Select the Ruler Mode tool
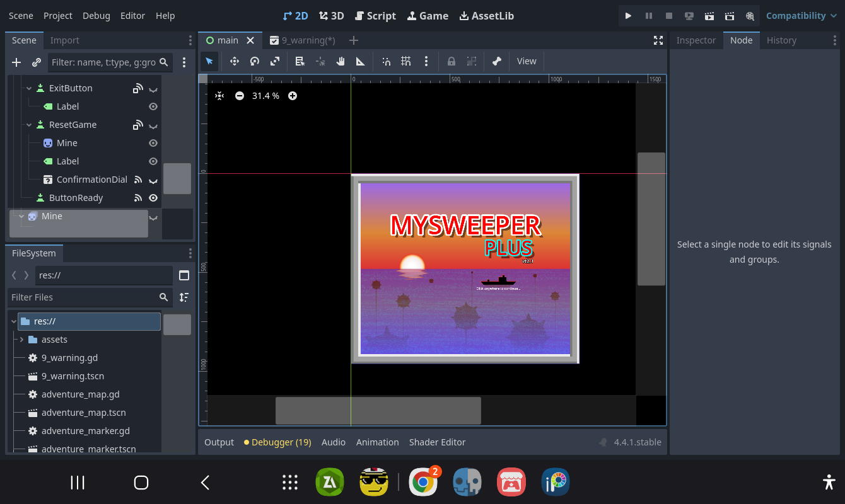The image size is (845, 504). click(361, 61)
